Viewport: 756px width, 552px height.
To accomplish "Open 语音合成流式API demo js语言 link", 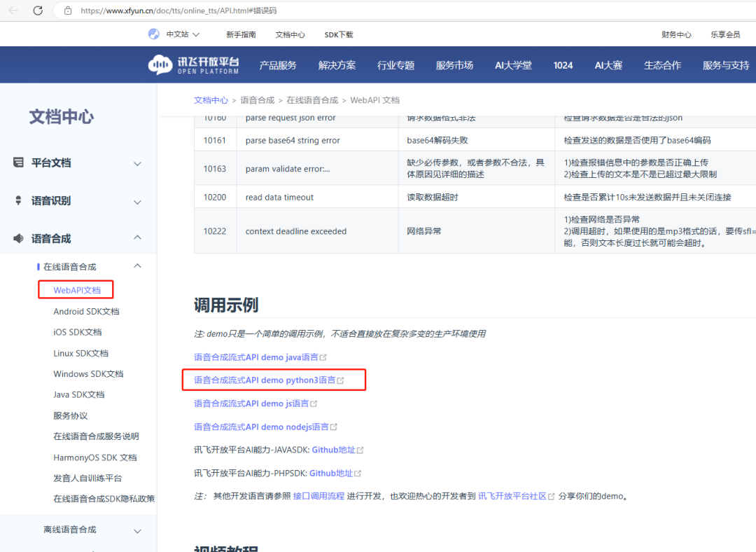I will pyautogui.click(x=251, y=404).
